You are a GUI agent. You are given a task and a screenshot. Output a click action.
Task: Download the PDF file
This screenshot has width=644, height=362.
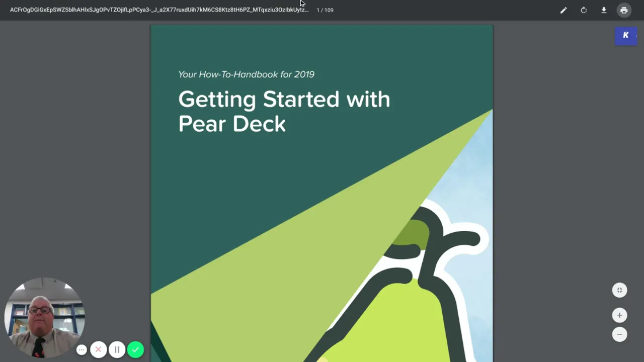coord(604,10)
